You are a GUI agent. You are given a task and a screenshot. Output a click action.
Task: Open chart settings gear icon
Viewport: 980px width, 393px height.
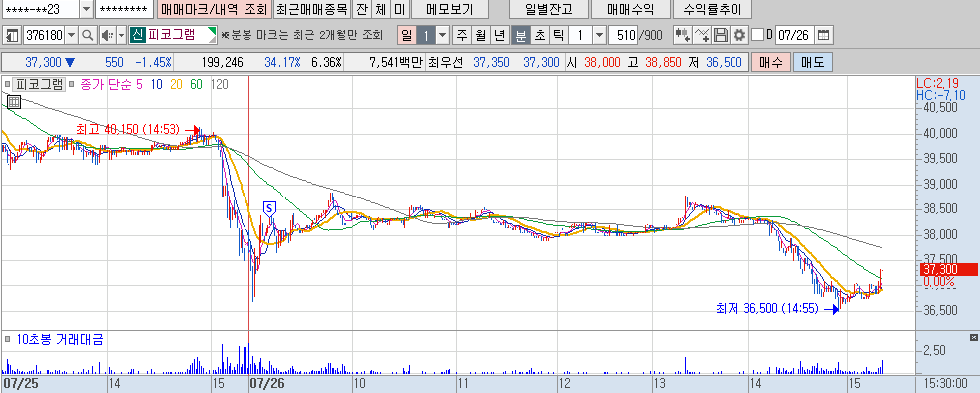(739, 35)
